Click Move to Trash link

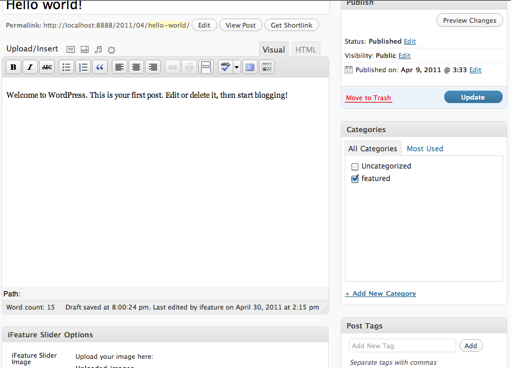[x=368, y=98]
